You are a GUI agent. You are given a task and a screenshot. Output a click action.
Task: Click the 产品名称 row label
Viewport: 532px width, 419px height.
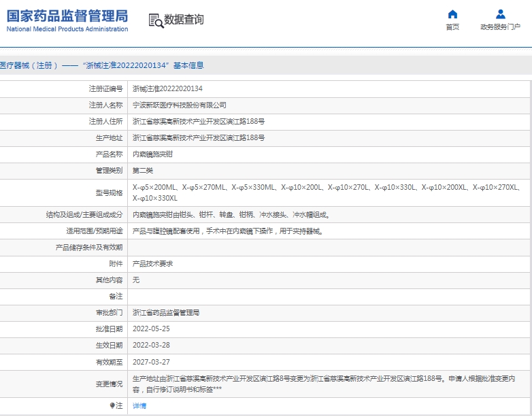point(110,154)
